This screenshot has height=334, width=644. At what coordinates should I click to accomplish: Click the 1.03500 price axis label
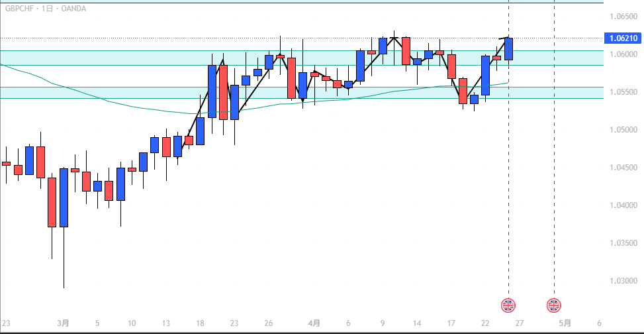(x=622, y=243)
